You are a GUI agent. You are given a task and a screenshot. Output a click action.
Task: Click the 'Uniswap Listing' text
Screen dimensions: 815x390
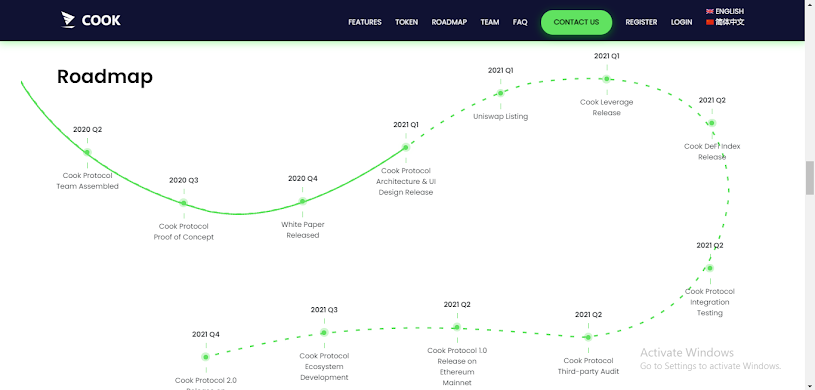click(501, 116)
